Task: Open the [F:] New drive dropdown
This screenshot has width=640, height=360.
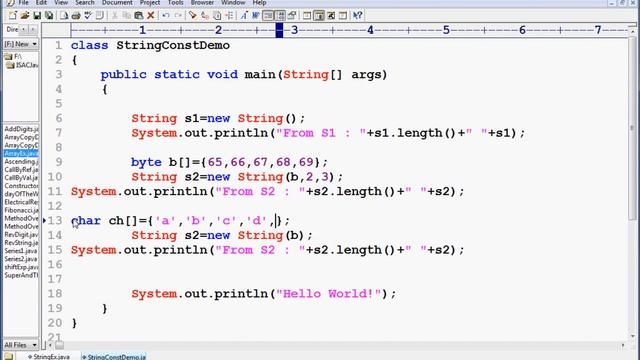Action: [x=21, y=44]
